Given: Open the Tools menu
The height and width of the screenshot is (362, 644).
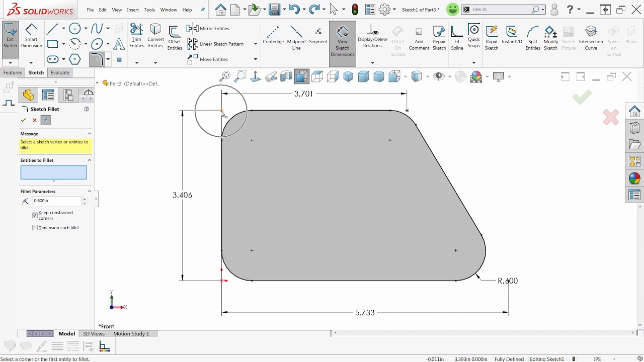Looking at the screenshot, I should [x=149, y=10].
